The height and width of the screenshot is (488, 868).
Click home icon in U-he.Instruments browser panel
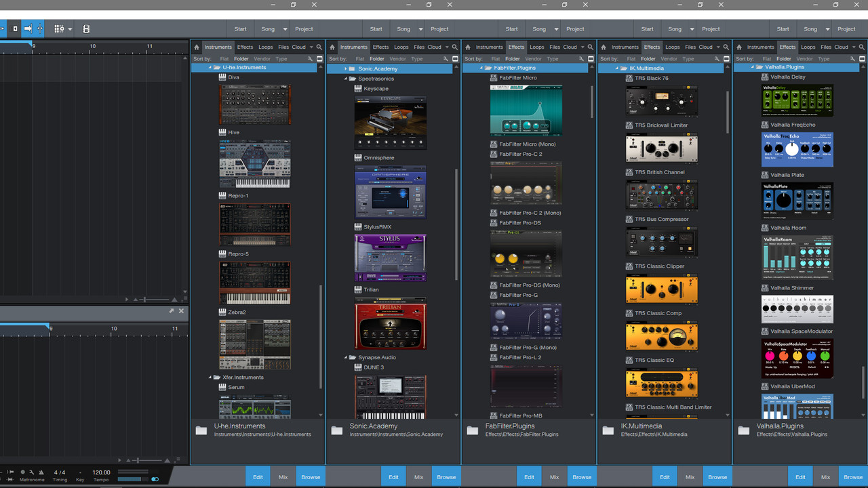pyautogui.click(x=197, y=47)
